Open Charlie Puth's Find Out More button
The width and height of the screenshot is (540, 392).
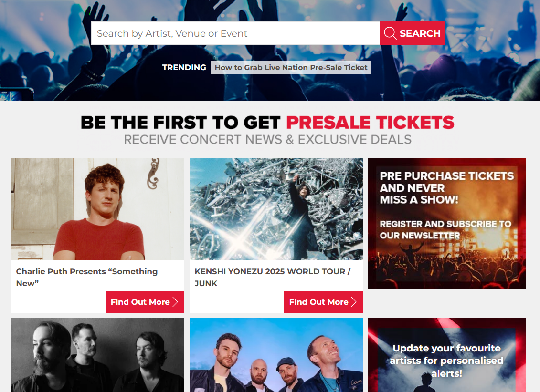[145, 302]
